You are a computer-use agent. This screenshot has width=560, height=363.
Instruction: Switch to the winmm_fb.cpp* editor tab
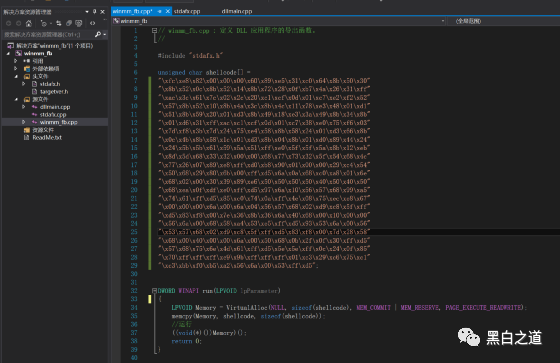pos(132,11)
